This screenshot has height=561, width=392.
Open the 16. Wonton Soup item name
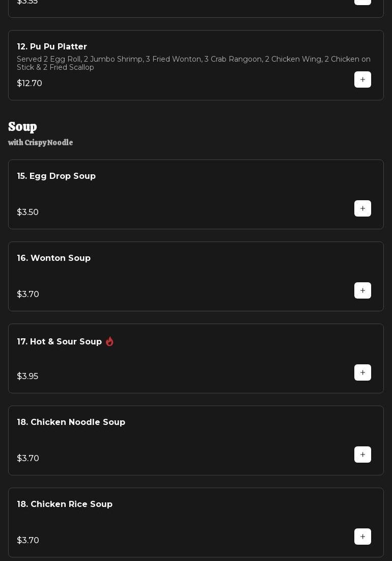(x=54, y=258)
